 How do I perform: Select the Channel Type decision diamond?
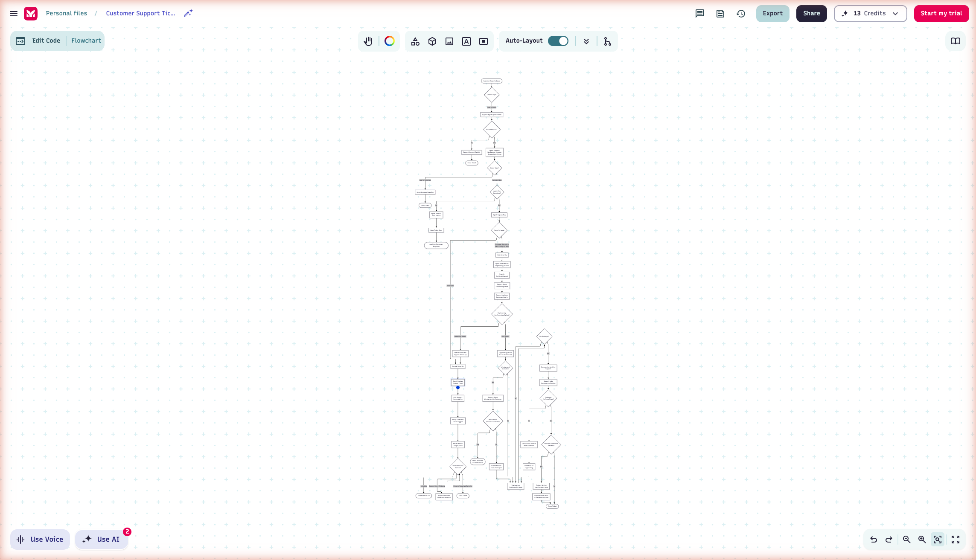click(x=492, y=95)
